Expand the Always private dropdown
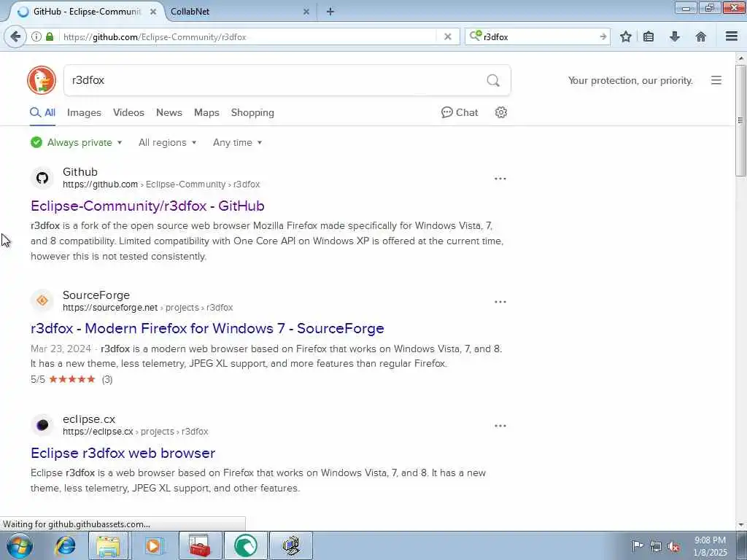The height and width of the screenshot is (560, 747). click(76, 142)
